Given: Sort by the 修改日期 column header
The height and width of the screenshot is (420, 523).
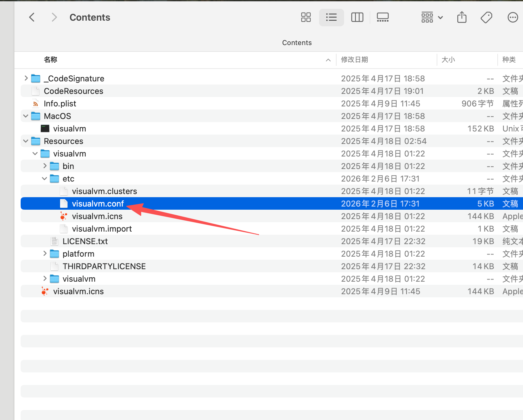Looking at the screenshot, I should click(x=354, y=59).
